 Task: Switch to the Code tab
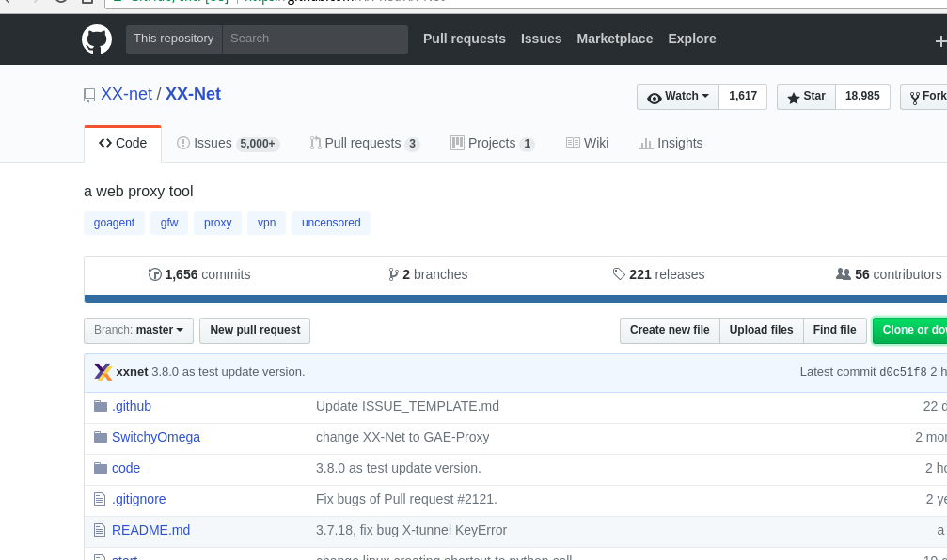[122, 144]
